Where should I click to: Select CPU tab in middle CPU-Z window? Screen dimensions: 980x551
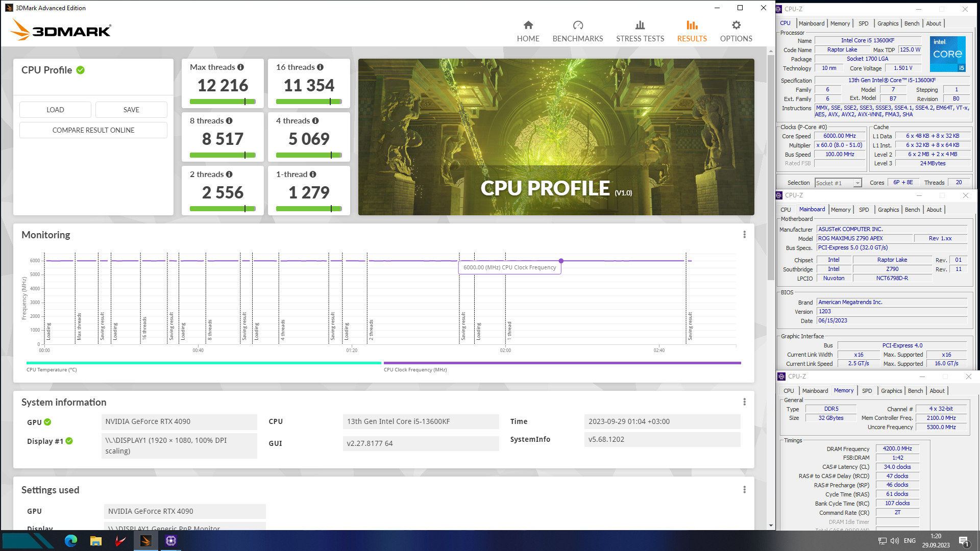click(x=786, y=210)
